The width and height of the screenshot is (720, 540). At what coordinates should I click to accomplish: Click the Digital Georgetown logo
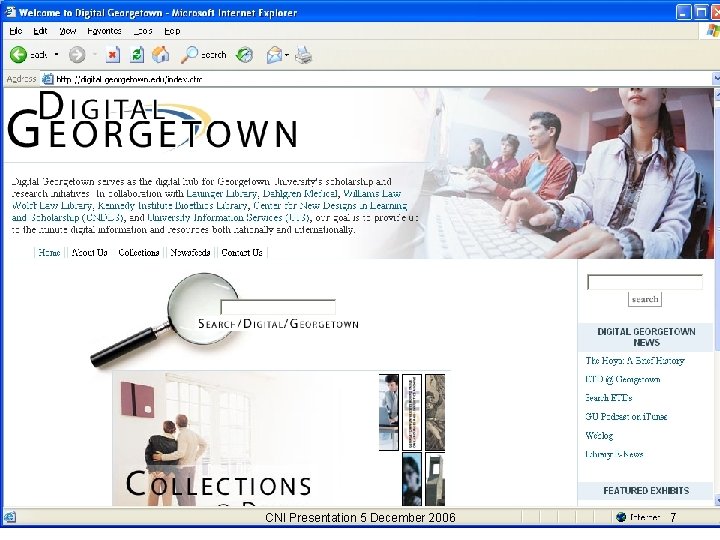click(152, 120)
